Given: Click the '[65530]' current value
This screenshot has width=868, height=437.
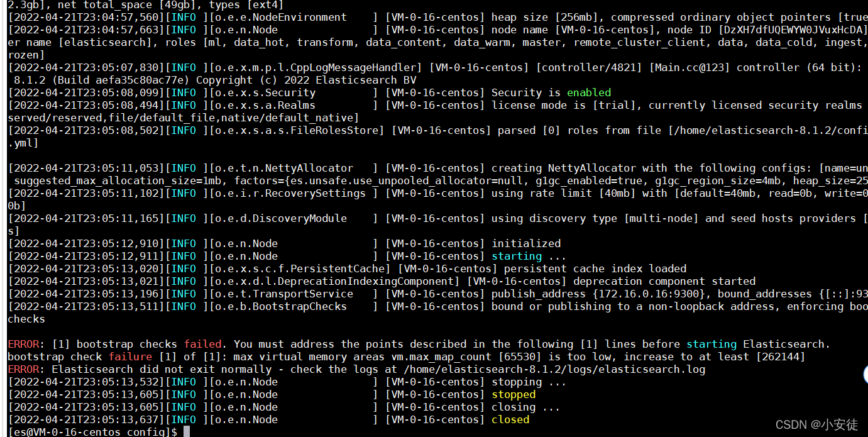Looking at the screenshot, I should (520, 357).
